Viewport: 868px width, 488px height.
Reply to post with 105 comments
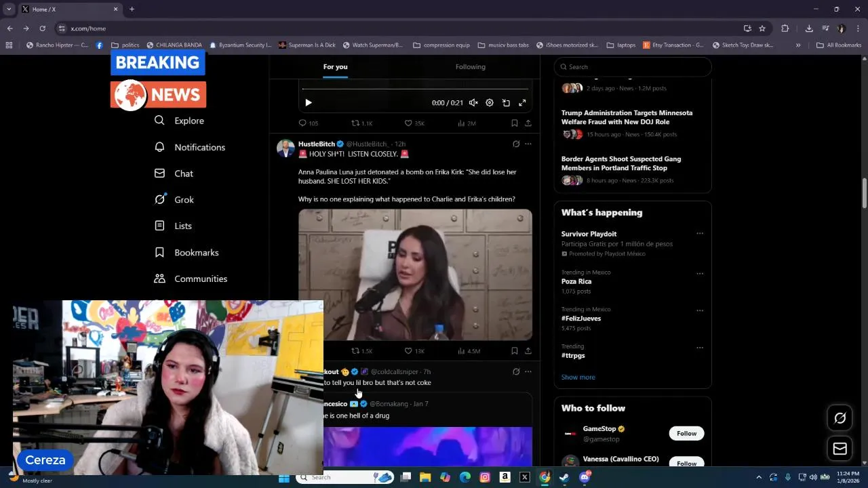pyautogui.click(x=309, y=123)
